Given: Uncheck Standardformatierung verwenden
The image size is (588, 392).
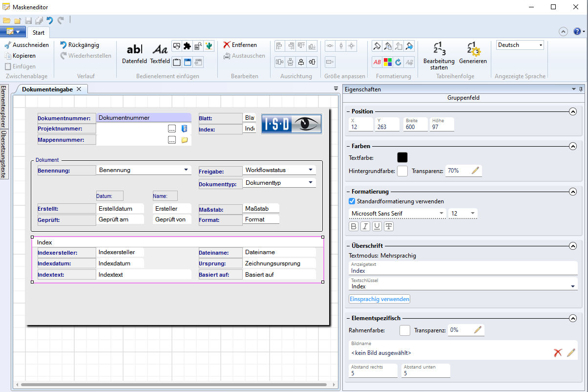Looking at the screenshot, I should pos(352,201).
